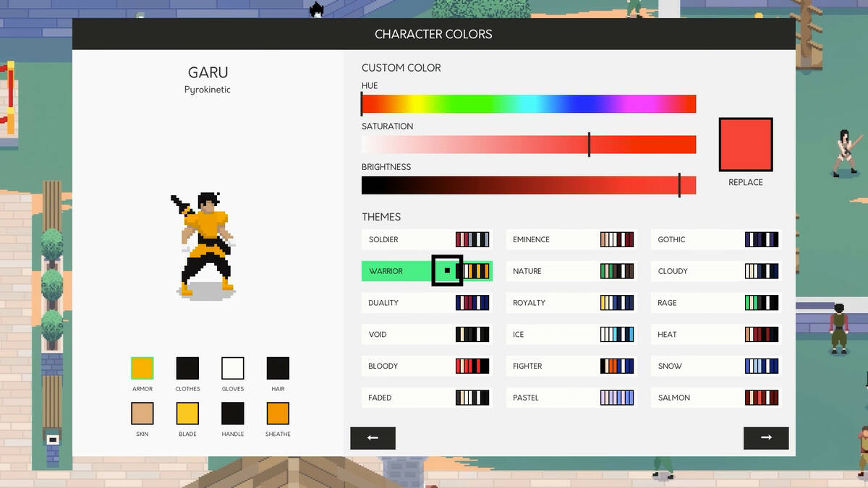
Task: Apply the Snow theme
Action: (716, 366)
